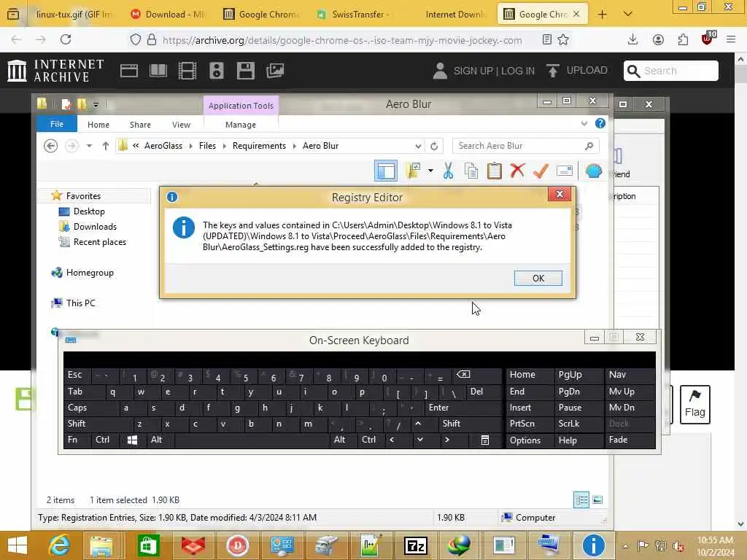Bookmark page with star icon
747x560 pixels.
click(563, 39)
